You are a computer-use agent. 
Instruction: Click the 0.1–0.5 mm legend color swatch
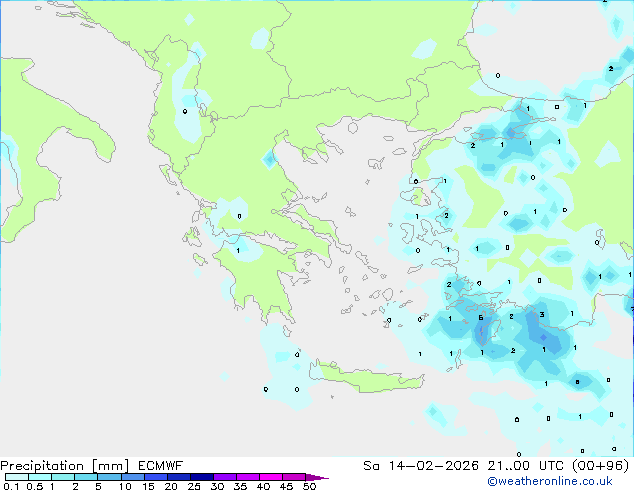pyautogui.click(x=17, y=477)
